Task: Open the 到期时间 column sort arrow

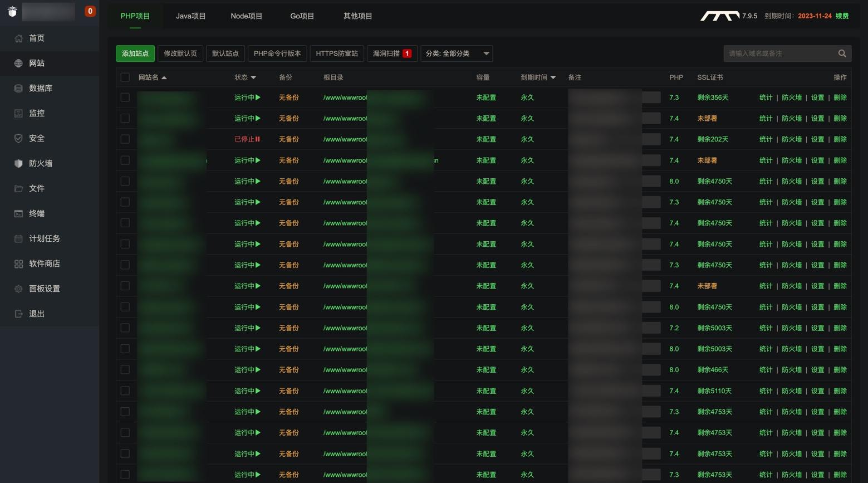Action: [x=553, y=78]
